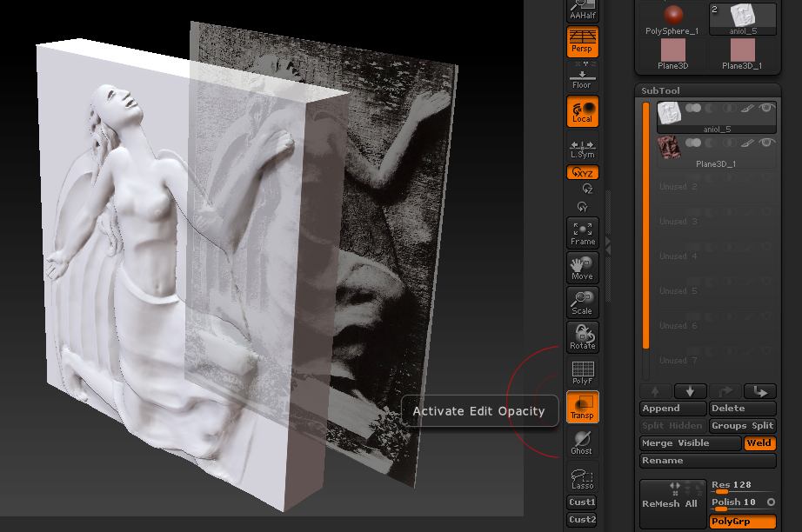Select Z axis rotation mode

point(586,189)
